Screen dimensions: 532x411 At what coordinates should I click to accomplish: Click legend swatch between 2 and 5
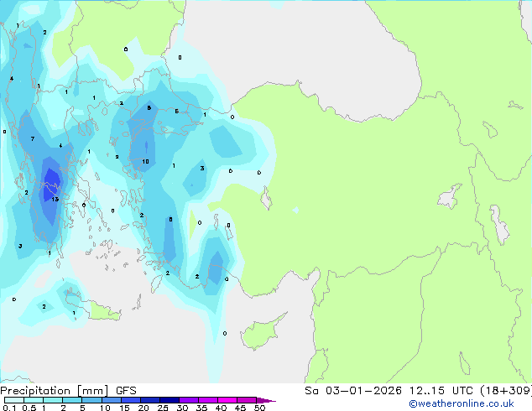tap(72, 400)
